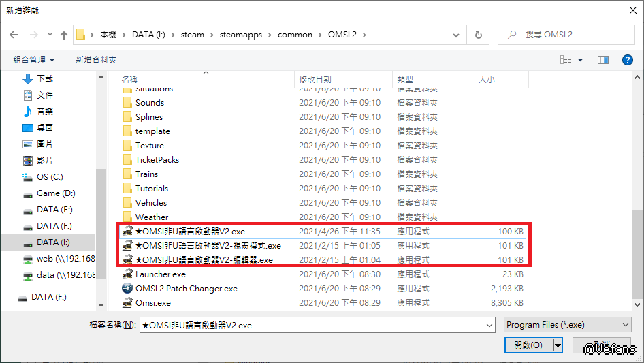This screenshot has width=644, height=363.
Task: Open the 組合管理 menu
Action: point(33,60)
